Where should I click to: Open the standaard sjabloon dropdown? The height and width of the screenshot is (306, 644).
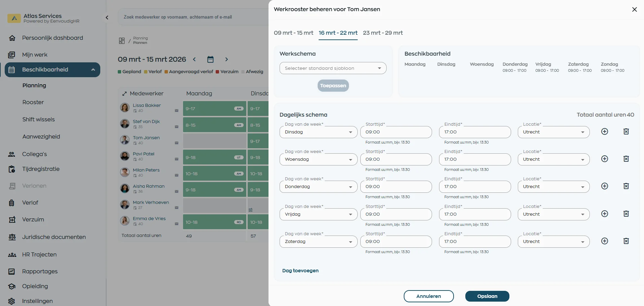click(333, 68)
